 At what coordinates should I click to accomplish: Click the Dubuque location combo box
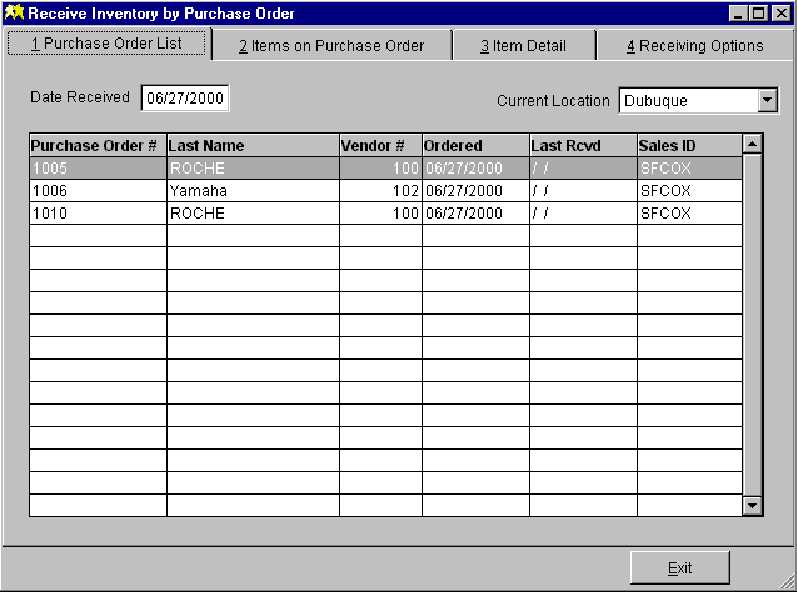[x=687, y=100]
